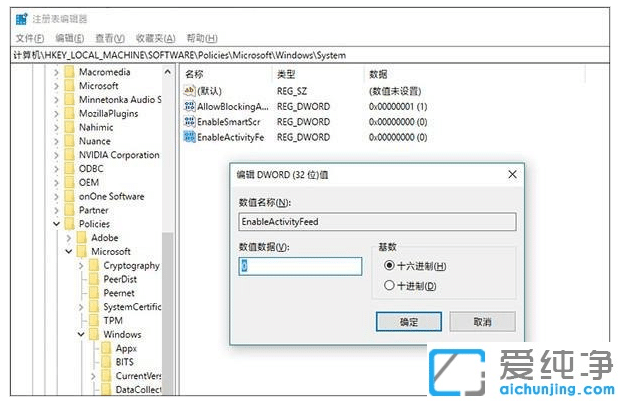Viewport: 618px width, 401px height.
Task: Open the 查看(V) menu
Action: tap(110, 38)
